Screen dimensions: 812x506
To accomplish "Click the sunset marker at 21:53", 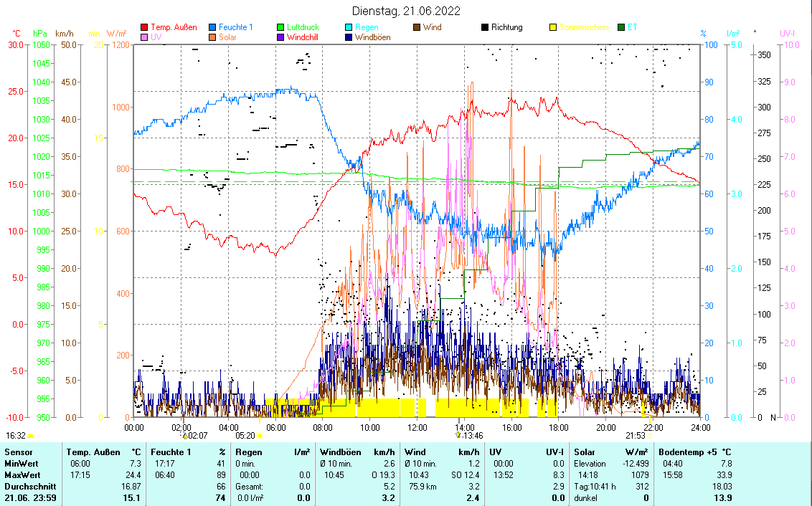I will 650,435.
